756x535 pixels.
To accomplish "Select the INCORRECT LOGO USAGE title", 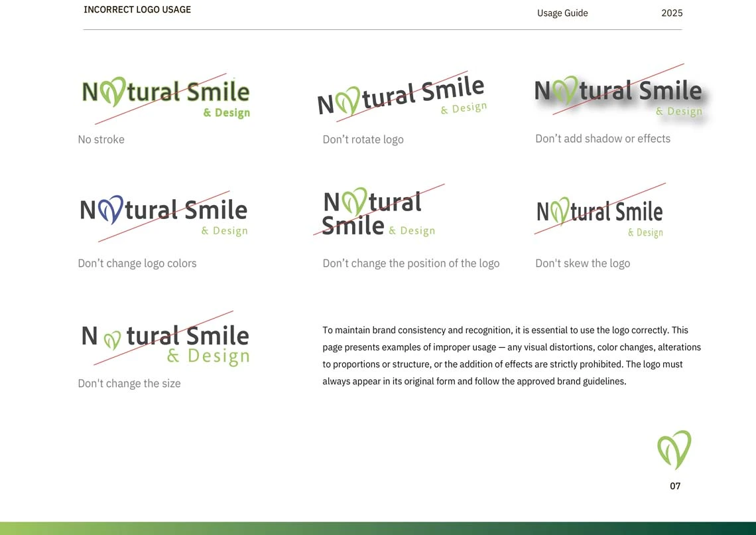I will coord(137,9).
